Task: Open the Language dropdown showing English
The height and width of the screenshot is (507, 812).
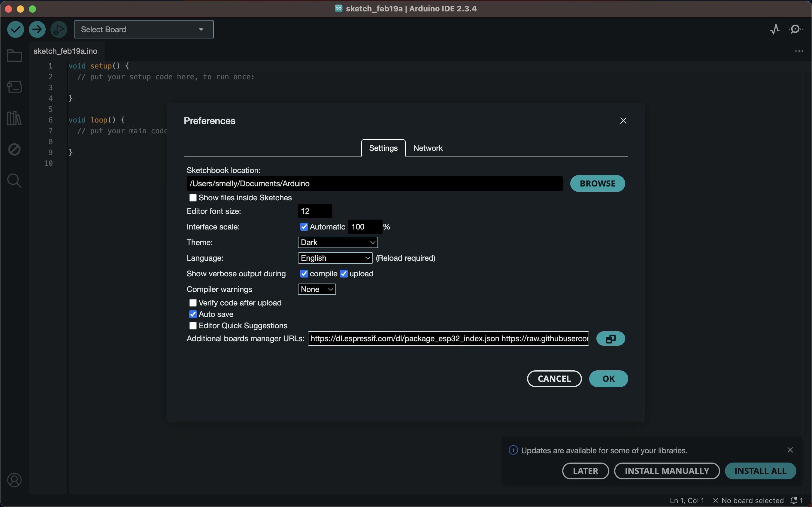Action: 335,258
